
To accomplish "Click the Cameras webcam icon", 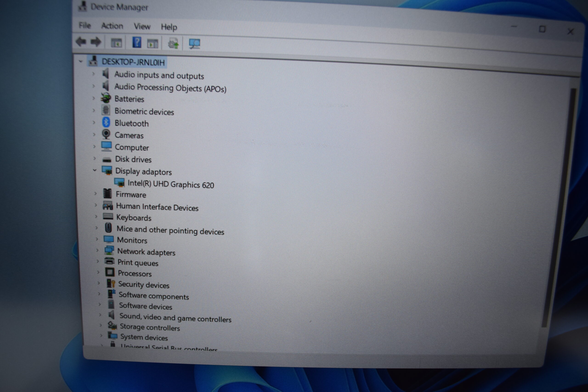I will [106, 134].
